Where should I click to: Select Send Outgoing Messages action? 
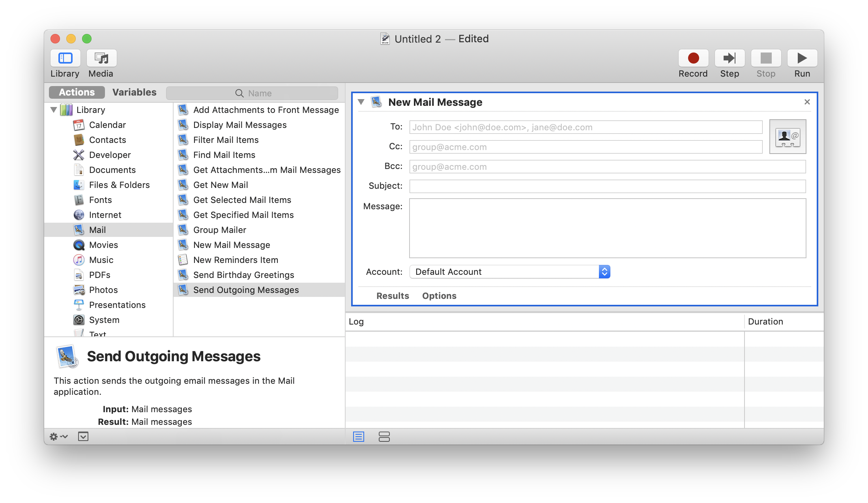point(259,290)
